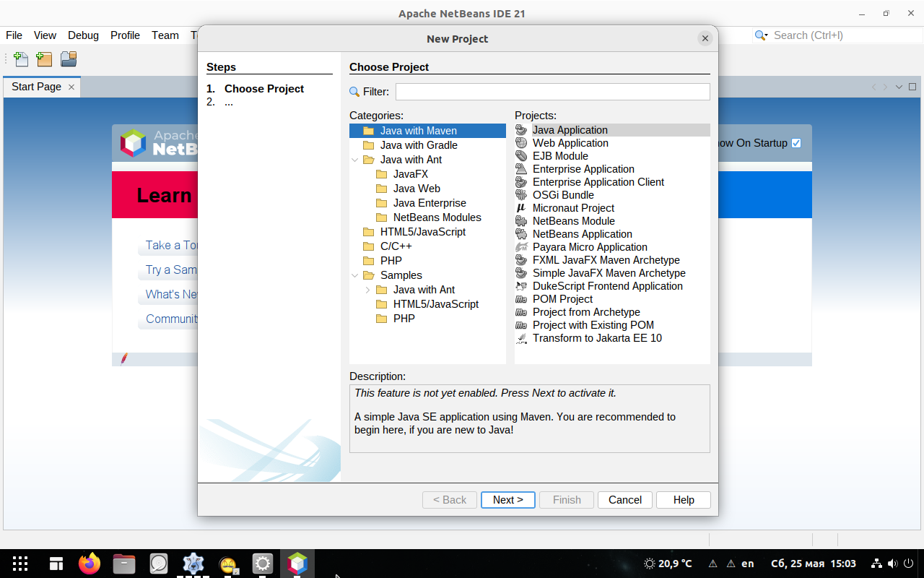Click the EJB Module project icon
This screenshot has width=924, height=578.
(521, 156)
